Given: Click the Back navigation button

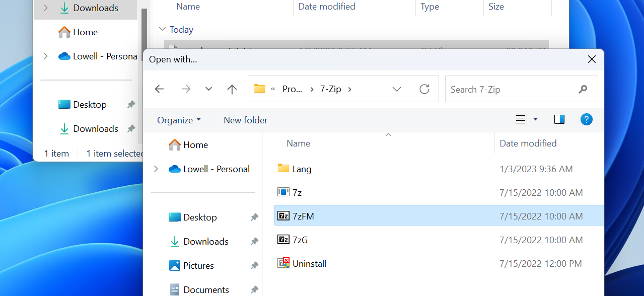Looking at the screenshot, I should click(x=159, y=89).
